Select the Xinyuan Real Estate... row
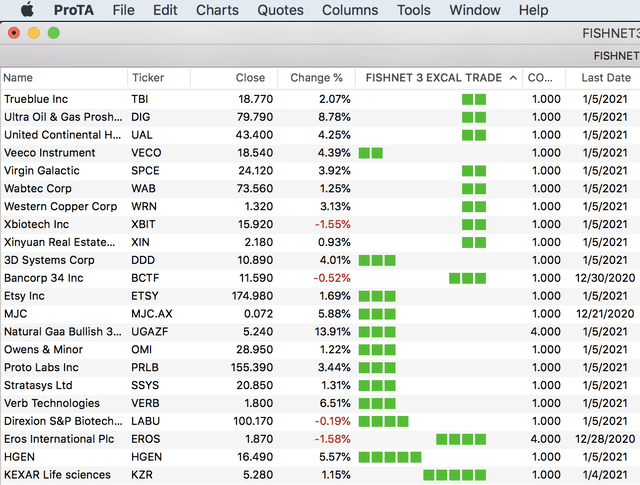 coord(320,242)
